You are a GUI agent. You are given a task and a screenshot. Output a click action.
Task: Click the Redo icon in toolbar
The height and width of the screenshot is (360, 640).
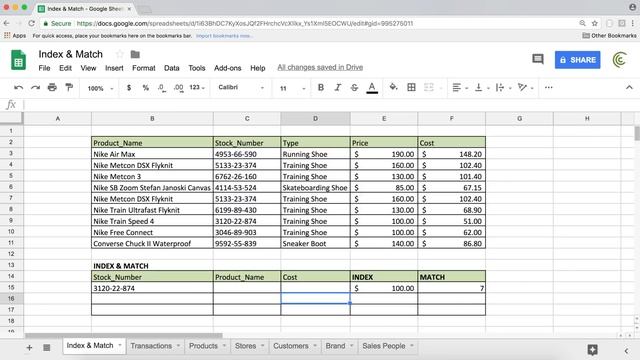[36, 87]
